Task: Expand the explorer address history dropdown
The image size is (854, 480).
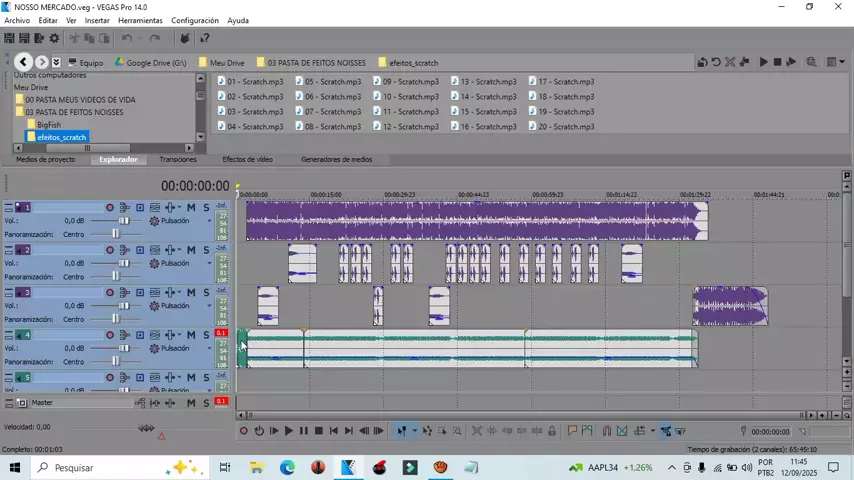Action: click(56, 62)
